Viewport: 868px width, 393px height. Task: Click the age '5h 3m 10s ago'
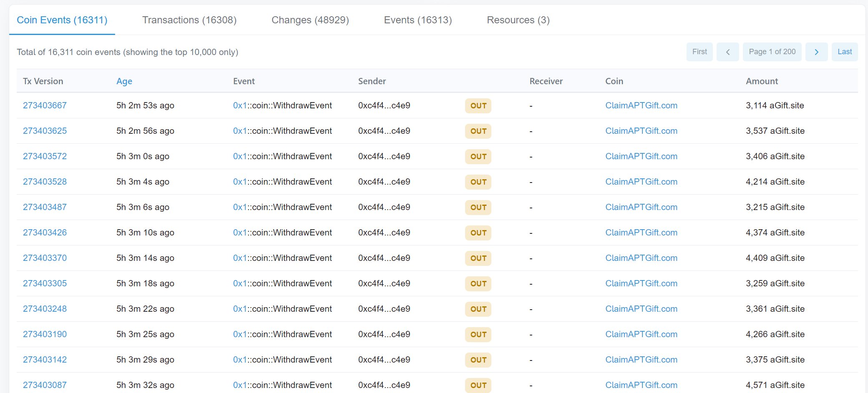(145, 233)
